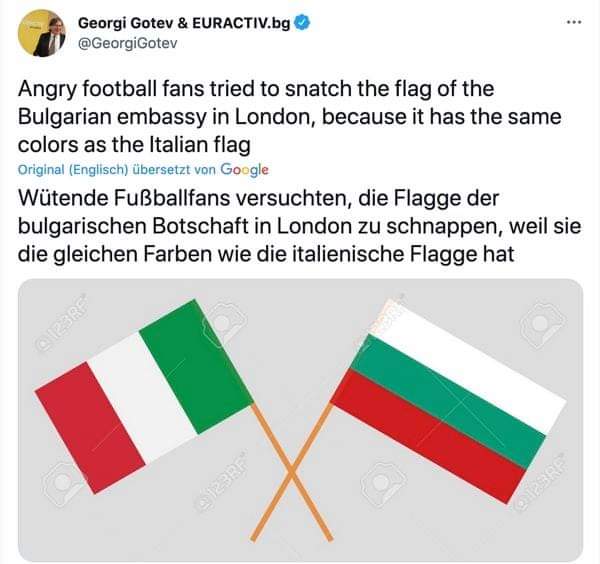Click the red stripe of the Italian flag
Screen dimensions: 600x564
[90, 428]
